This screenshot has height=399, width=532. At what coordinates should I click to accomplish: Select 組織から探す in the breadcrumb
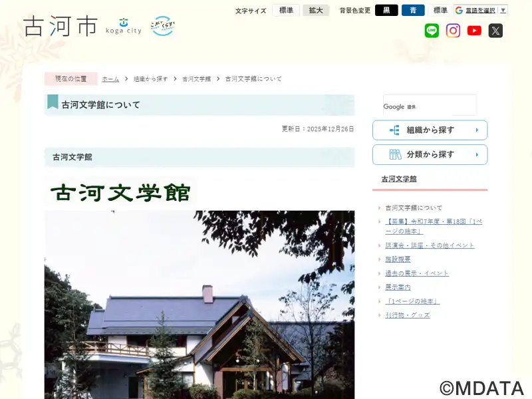(x=151, y=78)
